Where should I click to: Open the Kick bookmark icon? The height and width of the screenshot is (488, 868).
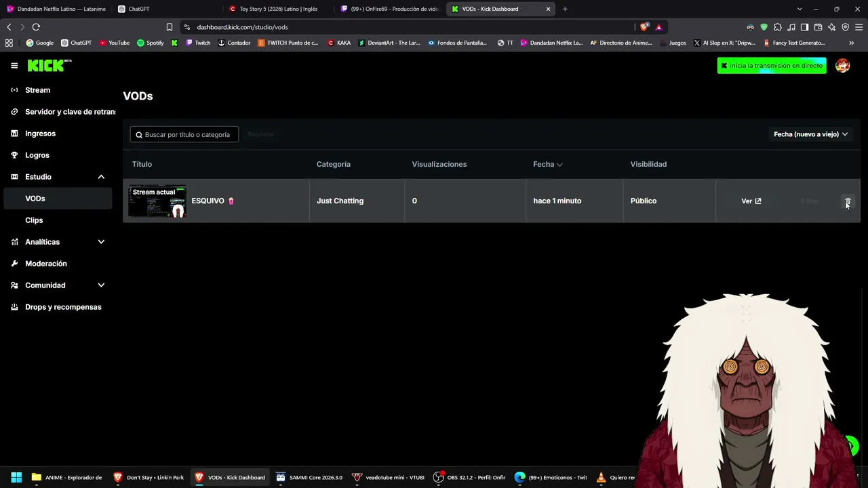[x=174, y=43]
